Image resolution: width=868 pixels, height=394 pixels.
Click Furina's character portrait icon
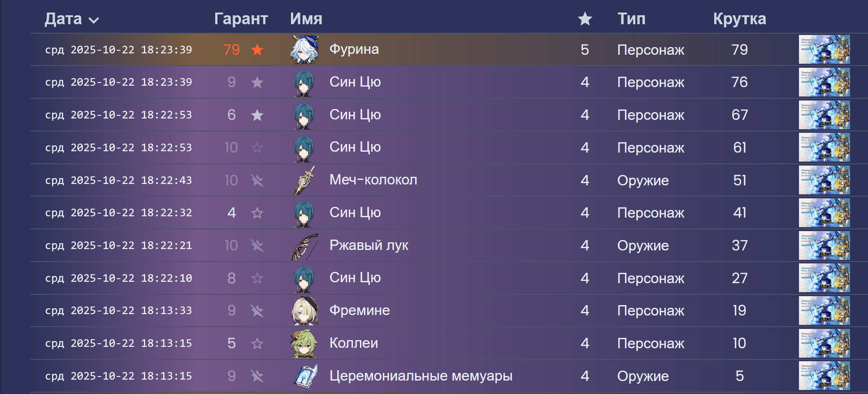305,49
